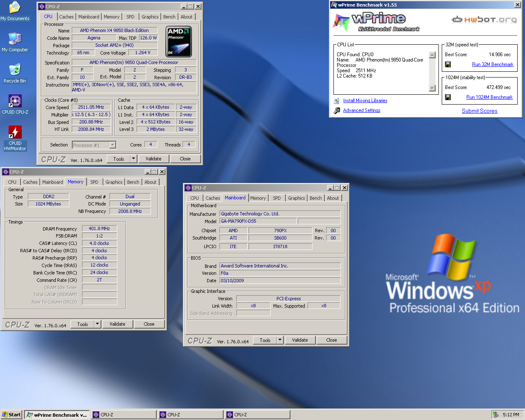Screen dimensions: 525x420
Task: Switch to wPrime Benchmark taskbar item
Action: [x=57, y=415]
